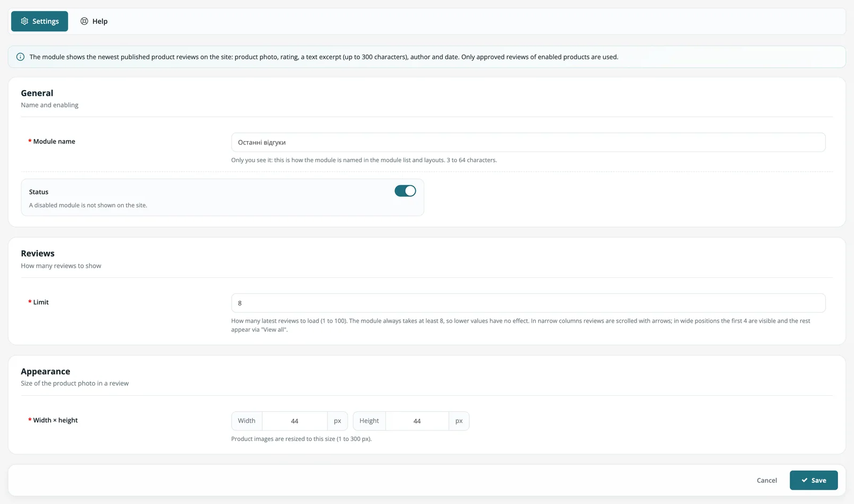Click the Appearance section heading
This screenshot has width=854, height=504.
(x=45, y=372)
